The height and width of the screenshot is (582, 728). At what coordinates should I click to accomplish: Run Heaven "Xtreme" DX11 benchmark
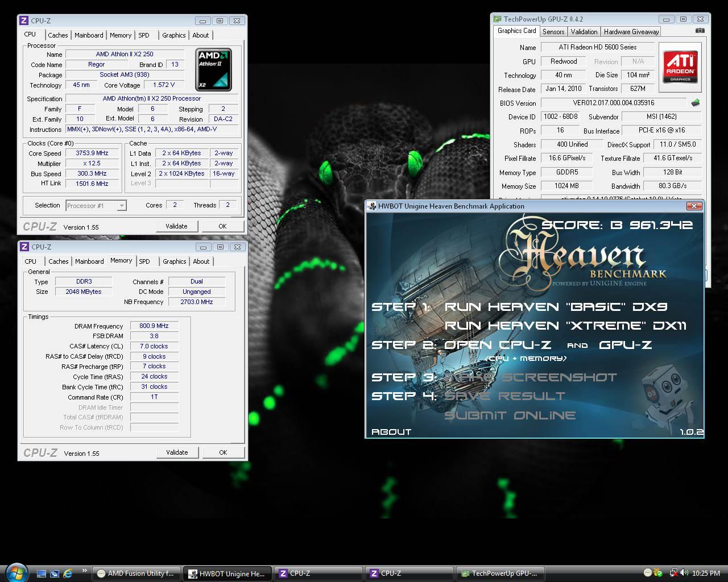(565, 326)
